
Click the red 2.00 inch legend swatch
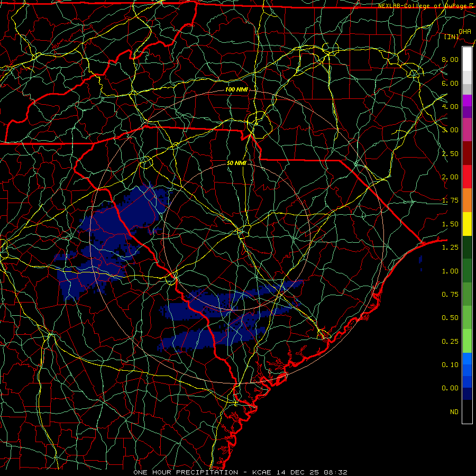[467, 177]
